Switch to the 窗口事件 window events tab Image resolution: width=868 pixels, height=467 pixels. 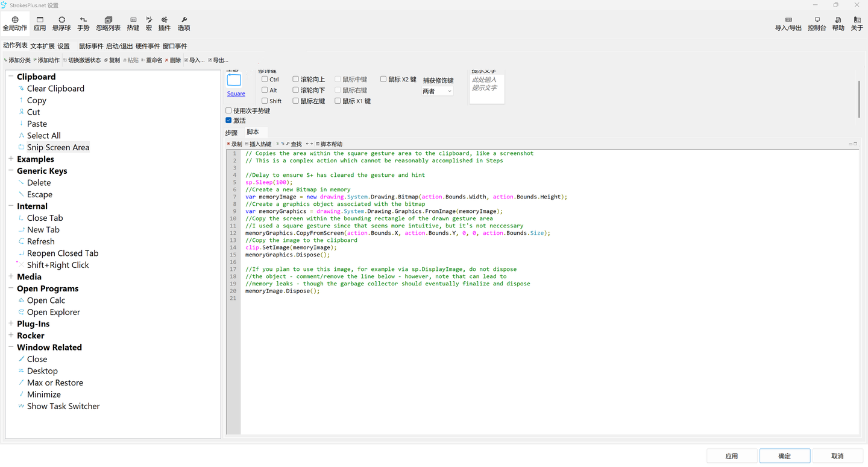pyautogui.click(x=175, y=46)
